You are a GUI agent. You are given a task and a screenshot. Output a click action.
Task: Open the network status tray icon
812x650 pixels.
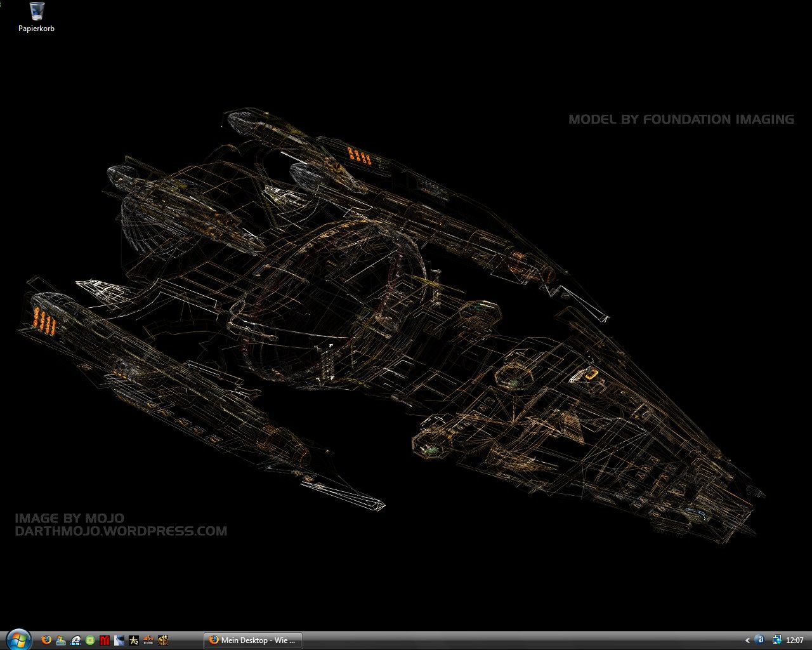(x=776, y=640)
